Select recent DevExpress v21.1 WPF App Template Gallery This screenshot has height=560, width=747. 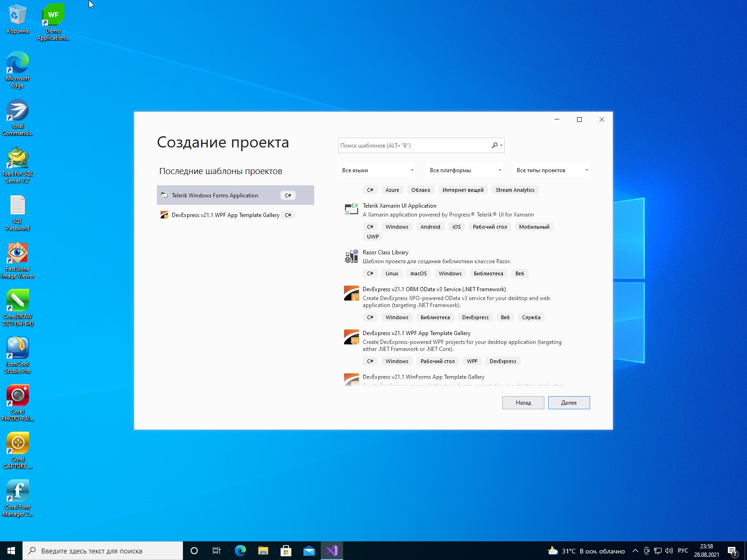click(x=235, y=215)
